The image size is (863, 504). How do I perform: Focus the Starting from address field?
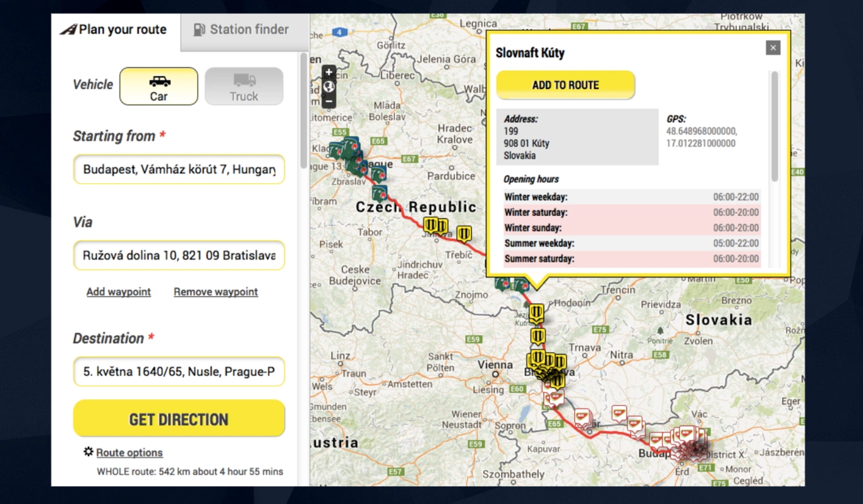point(179,170)
